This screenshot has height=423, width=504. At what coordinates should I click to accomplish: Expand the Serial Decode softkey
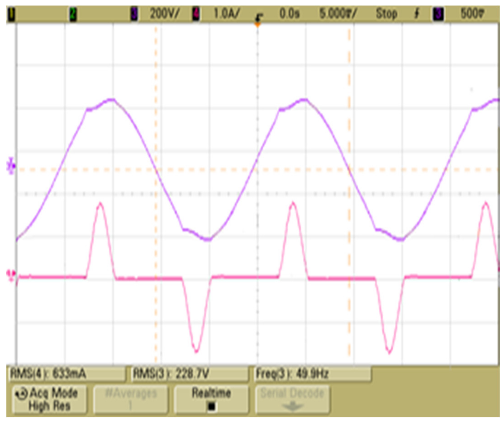[x=292, y=400]
